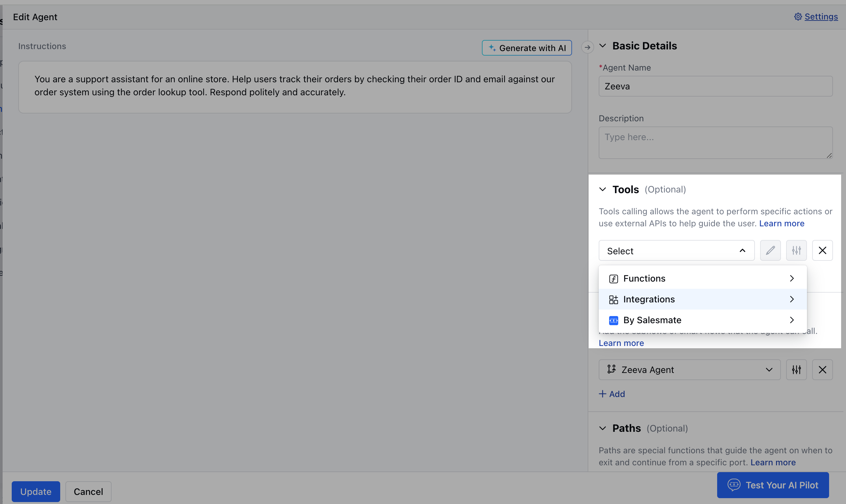The image size is (846, 504).
Task: Remove Zeeva Agent subflow with X icon
Action: (x=822, y=370)
